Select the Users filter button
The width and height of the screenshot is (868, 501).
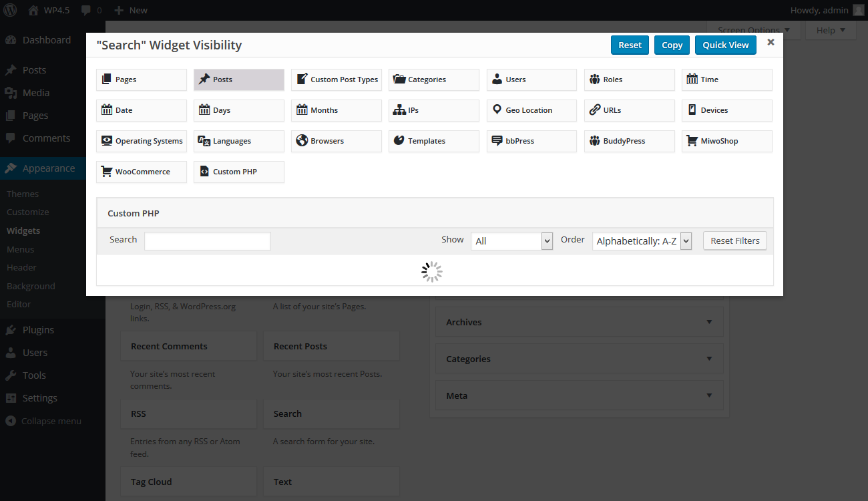pyautogui.click(x=531, y=79)
